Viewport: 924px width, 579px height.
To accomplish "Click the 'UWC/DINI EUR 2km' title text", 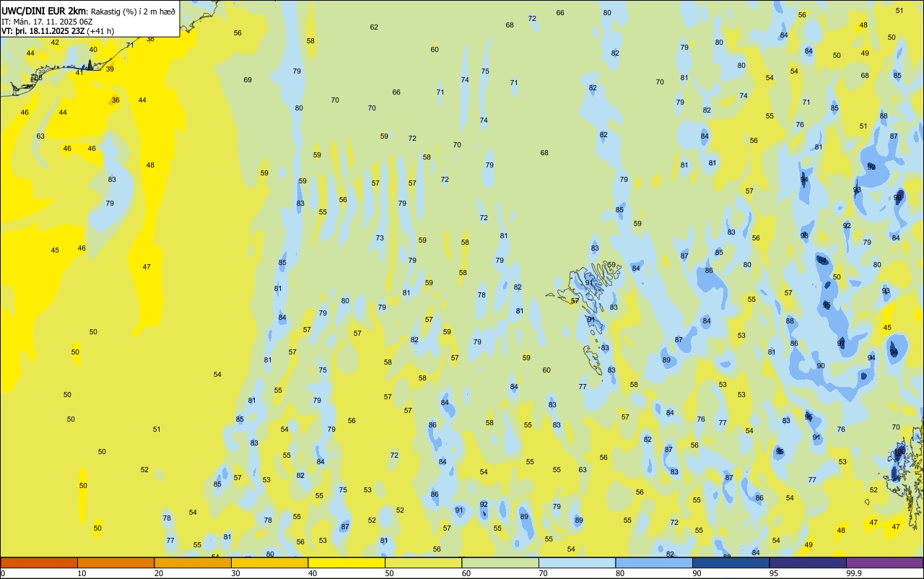I will coord(44,11).
